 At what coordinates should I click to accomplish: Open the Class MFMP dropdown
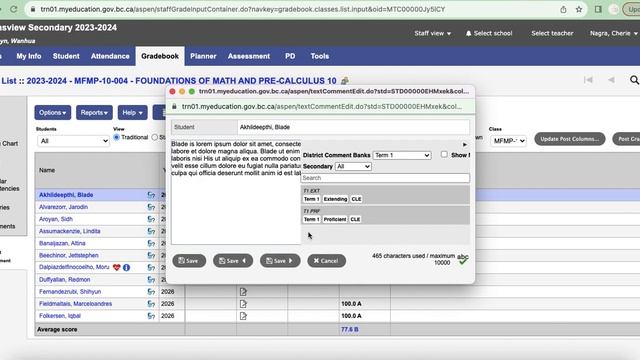(508, 141)
